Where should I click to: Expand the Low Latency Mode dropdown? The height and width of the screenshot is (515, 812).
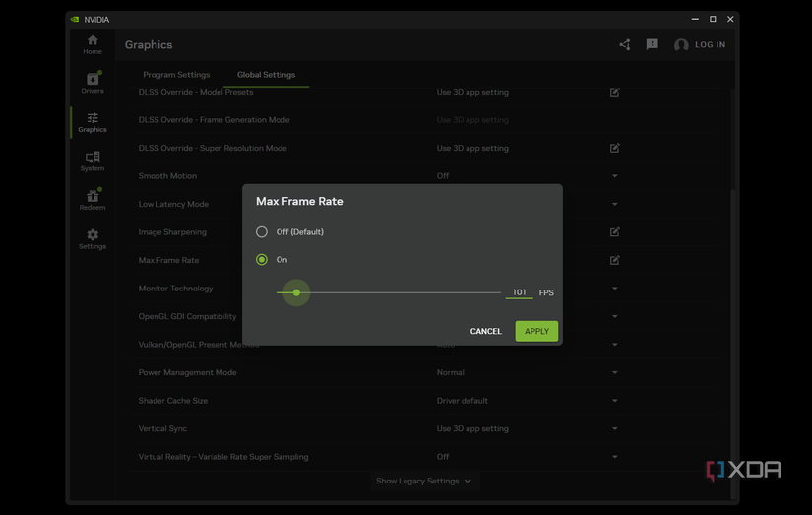[x=615, y=204]
